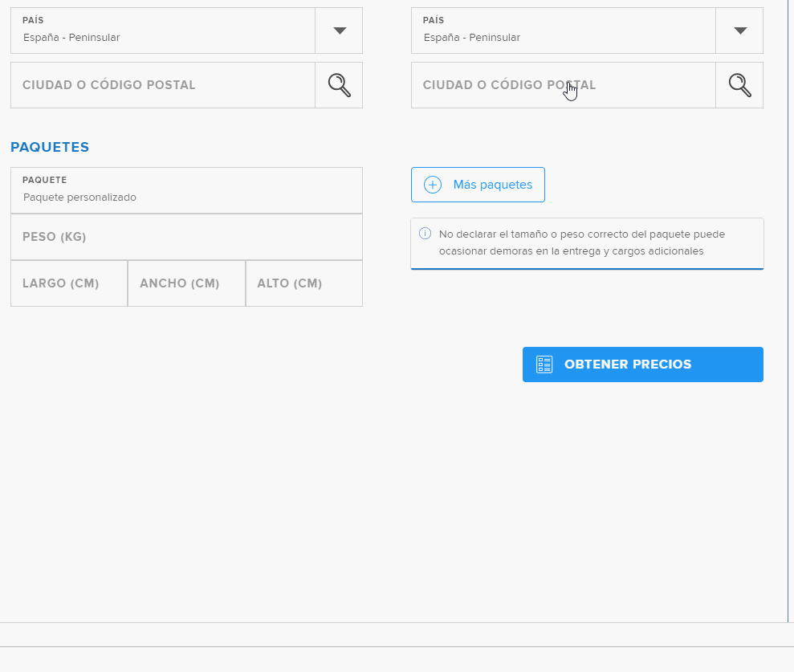Screen dimensions: 794x672
Task: Click the destination city search magnifier icon
Action: pos(740,85)
